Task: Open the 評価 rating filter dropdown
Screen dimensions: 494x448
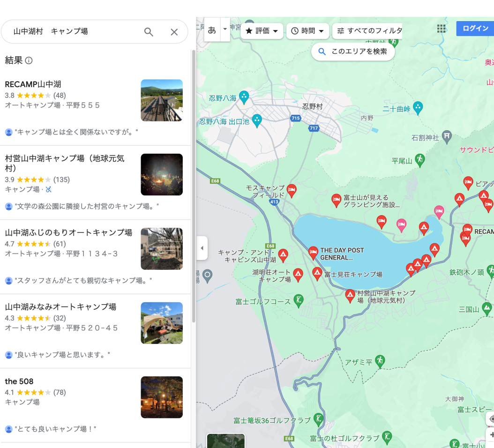Action: (x=262, y=31)
